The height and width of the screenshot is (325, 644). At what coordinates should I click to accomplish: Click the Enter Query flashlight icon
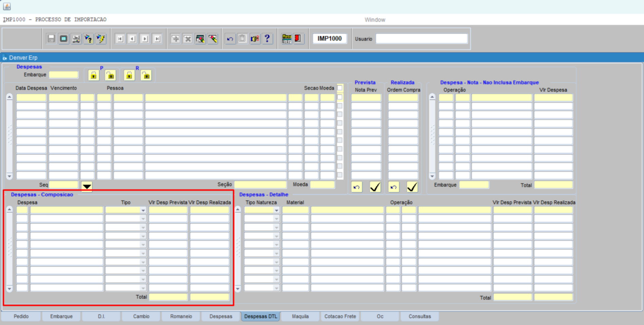88,39
